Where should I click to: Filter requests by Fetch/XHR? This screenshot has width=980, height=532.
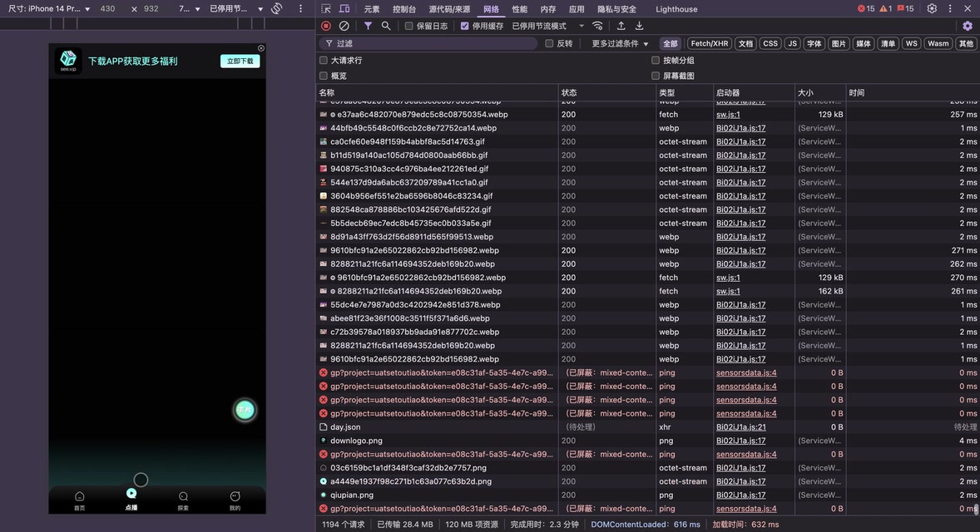pos(709,43)
